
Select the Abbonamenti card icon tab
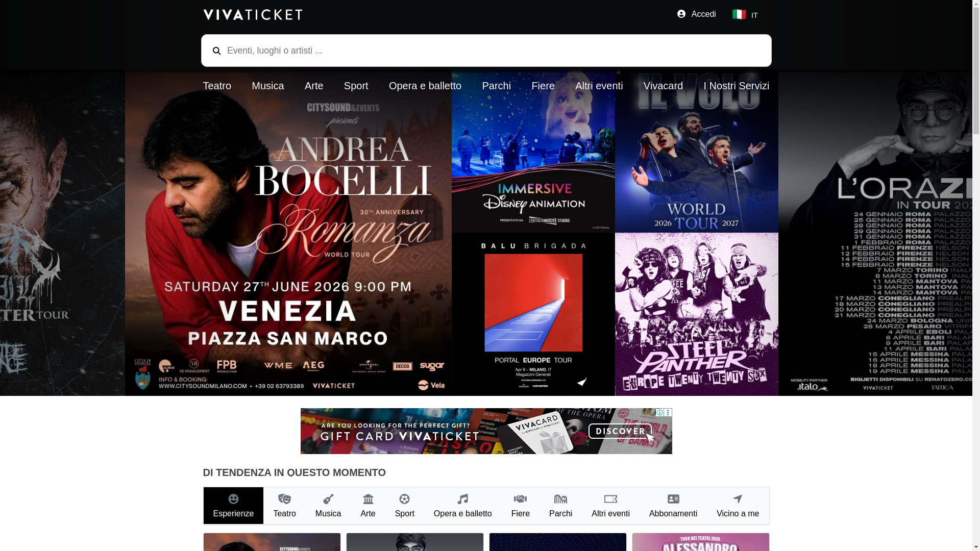pyautogui.click(x=673, y=506)
